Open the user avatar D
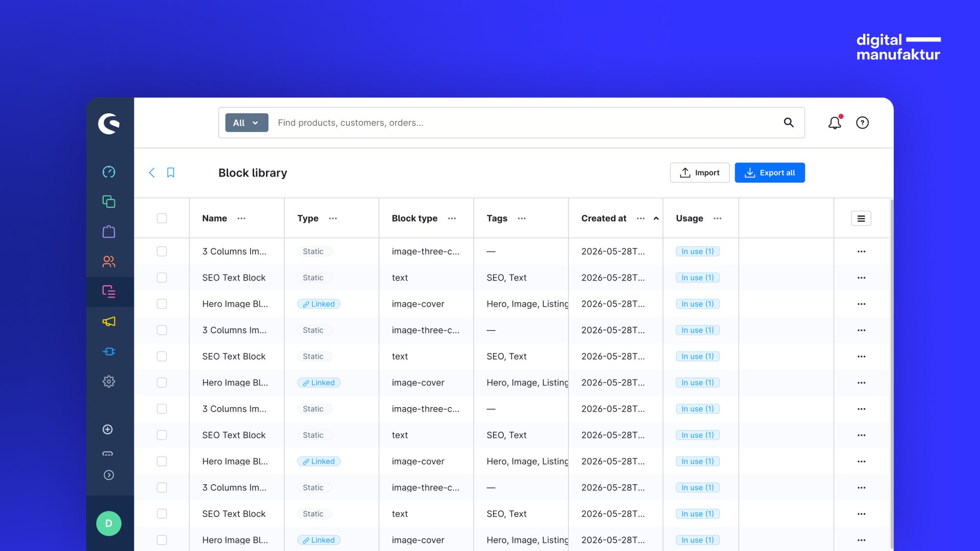980x551 pixels. coord(109,523)
